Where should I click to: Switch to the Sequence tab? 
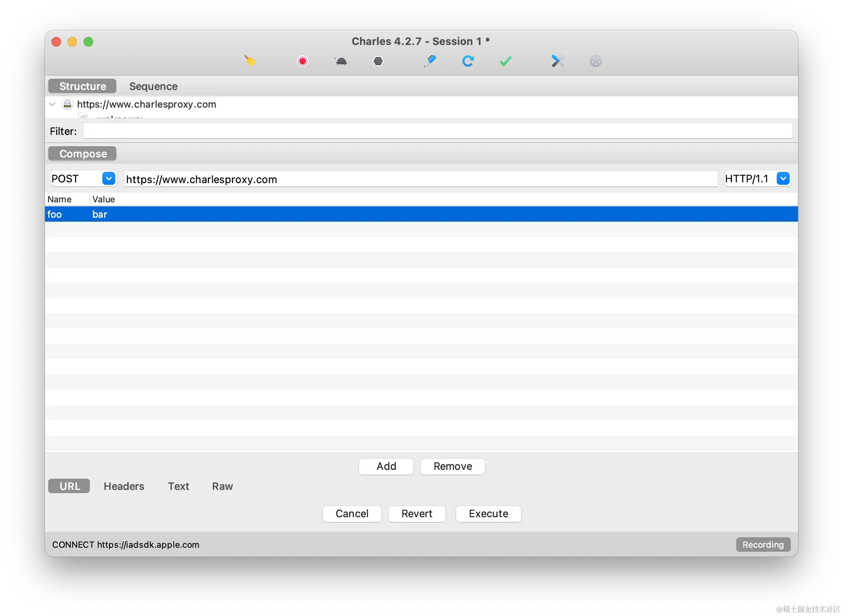153,86
